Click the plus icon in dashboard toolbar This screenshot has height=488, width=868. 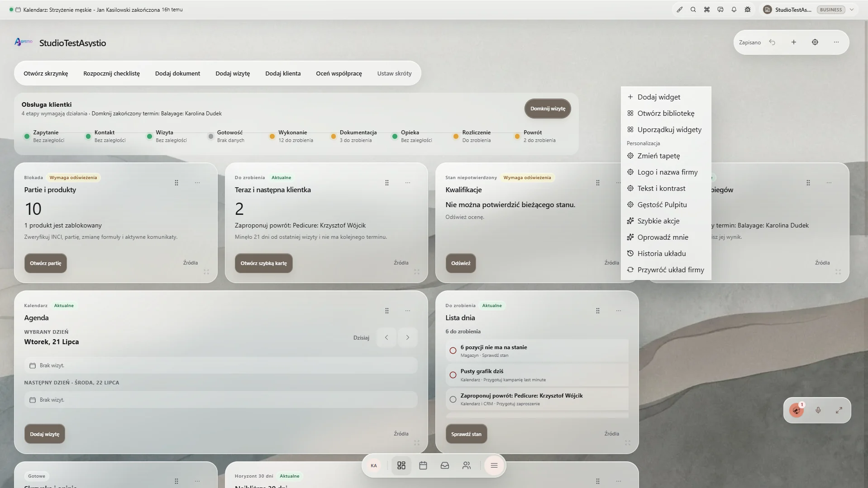793,42
